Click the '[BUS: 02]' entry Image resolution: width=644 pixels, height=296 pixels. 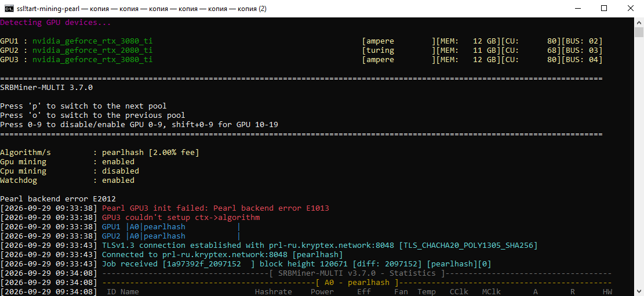[581, 41]
